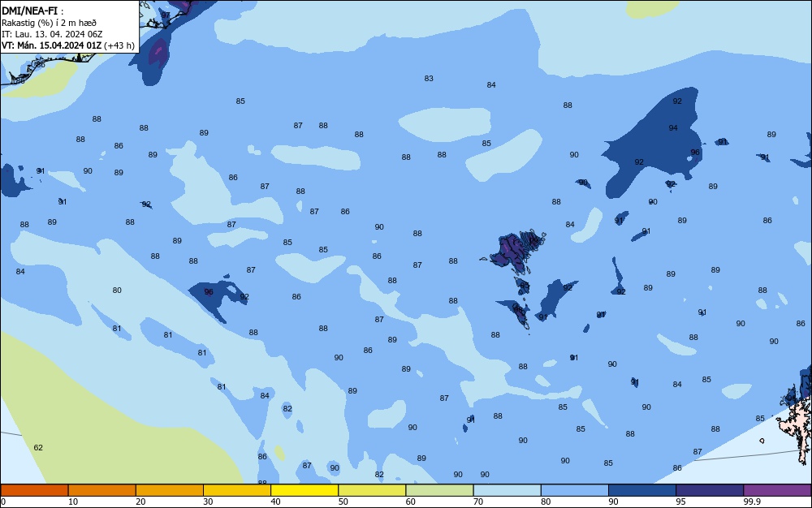Click the humidity value 62 on the map
The image size is (812, 508).
[x=38, y=447]
